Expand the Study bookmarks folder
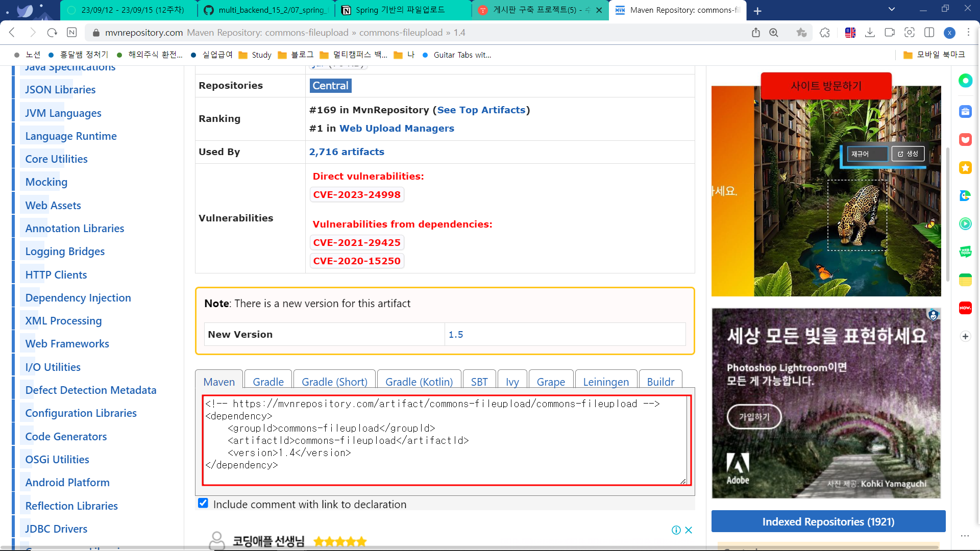Screen dimensions: 980x551 pos(255,55)
